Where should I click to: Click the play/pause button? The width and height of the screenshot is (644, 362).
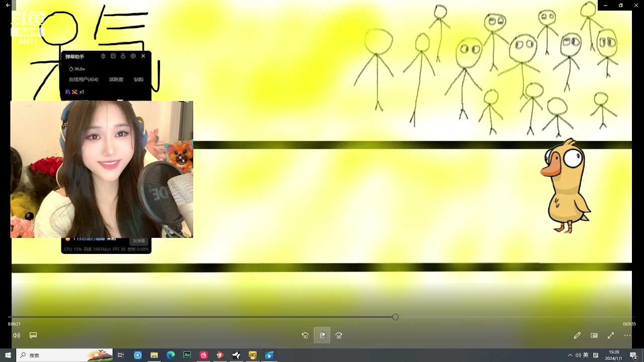click(x=322, y=335)
